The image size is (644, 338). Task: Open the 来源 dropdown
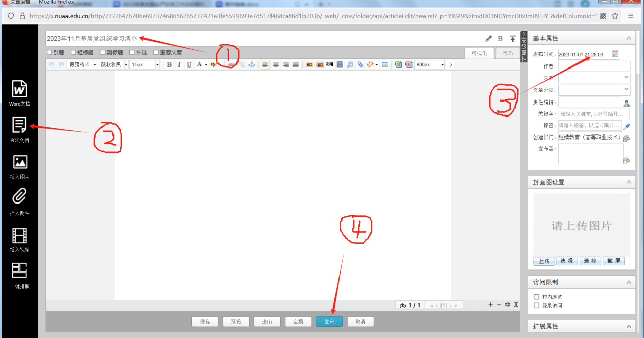(x=594, y=78)
